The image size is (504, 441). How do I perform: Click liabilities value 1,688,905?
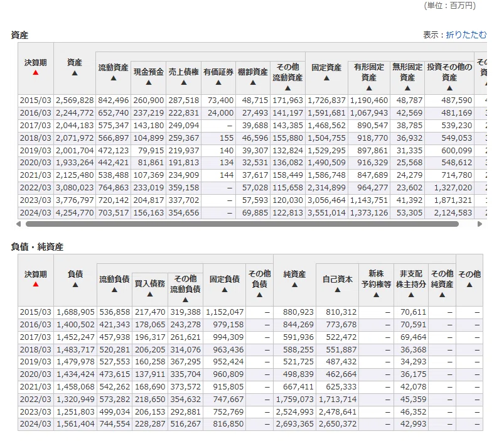75,312
